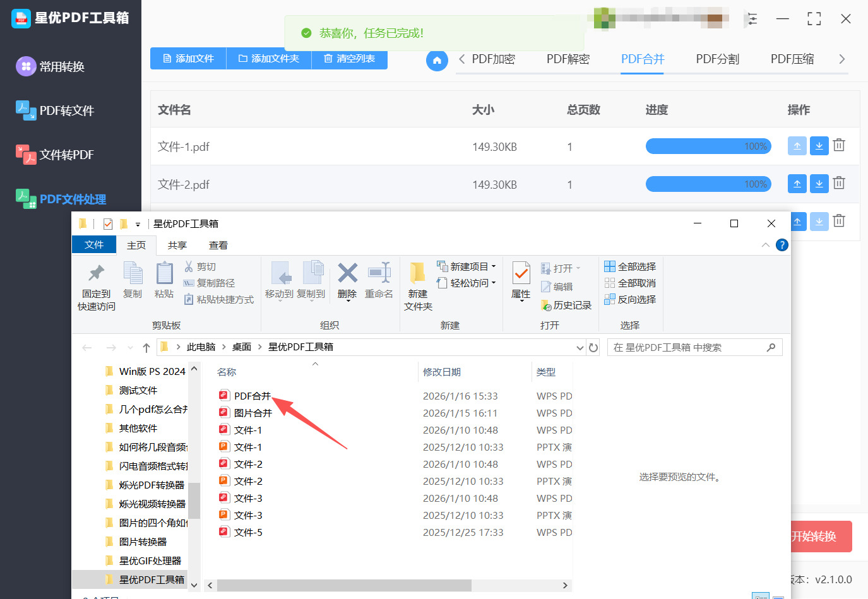
Task: Move 文件-2.pdf up in the list
Action: (x=797, y=184)
